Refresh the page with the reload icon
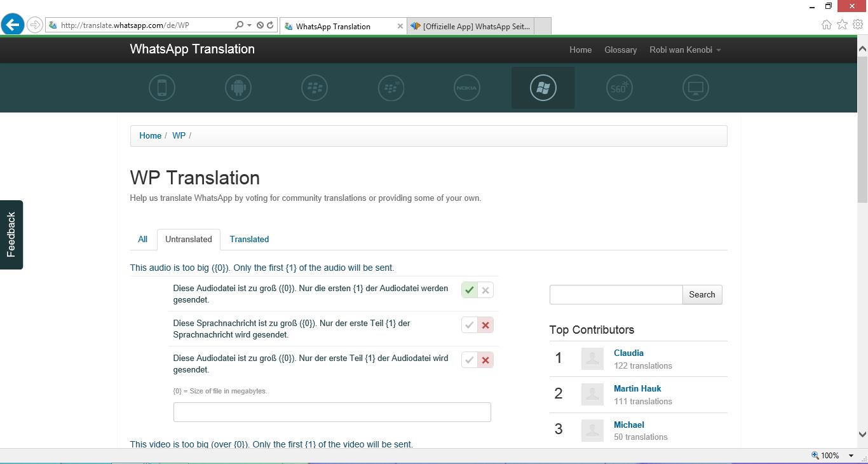Image resolution: width=868 pixels, height=464 pixels. pos(270,25)
